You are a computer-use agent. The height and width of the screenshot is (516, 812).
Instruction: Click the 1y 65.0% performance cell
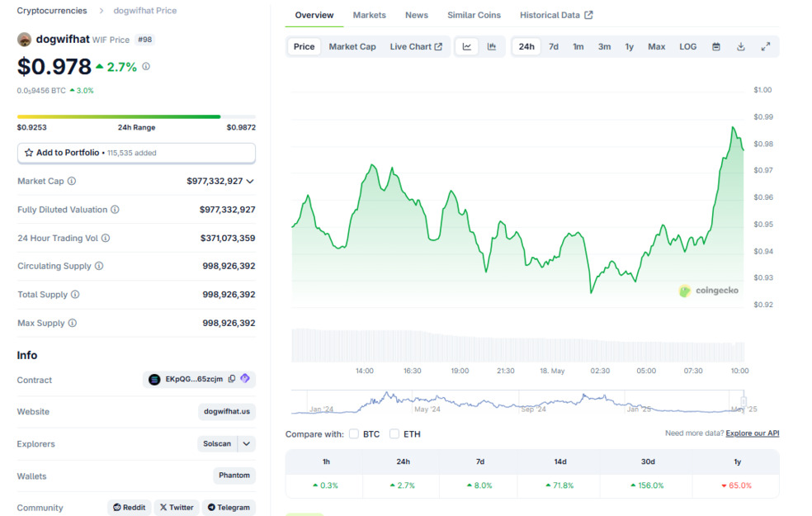(x=736, y=485)
